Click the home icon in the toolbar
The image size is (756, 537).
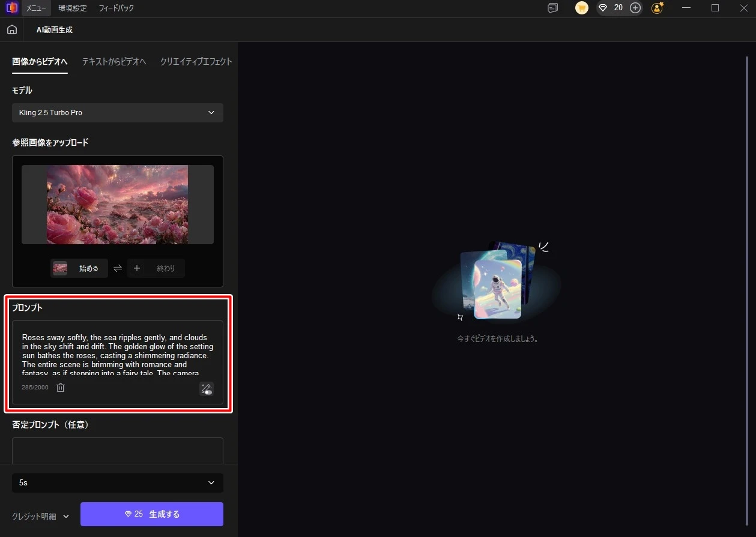[x=12, y=30]
